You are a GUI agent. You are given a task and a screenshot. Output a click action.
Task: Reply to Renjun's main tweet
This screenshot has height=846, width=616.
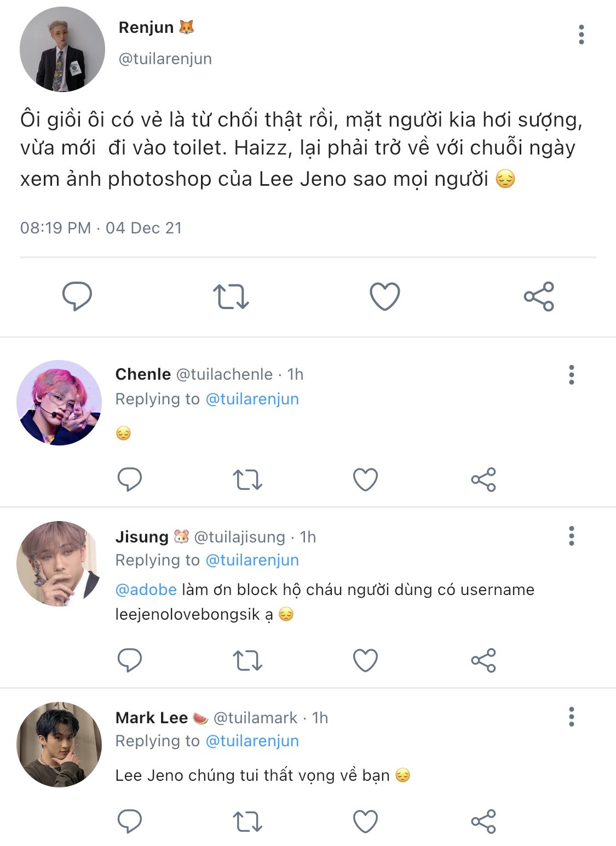77,296
